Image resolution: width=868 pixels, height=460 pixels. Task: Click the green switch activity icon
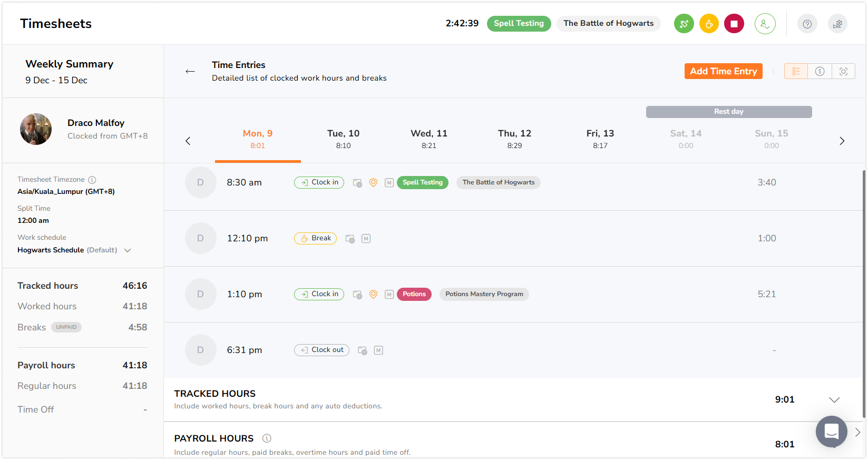[684, 24]
